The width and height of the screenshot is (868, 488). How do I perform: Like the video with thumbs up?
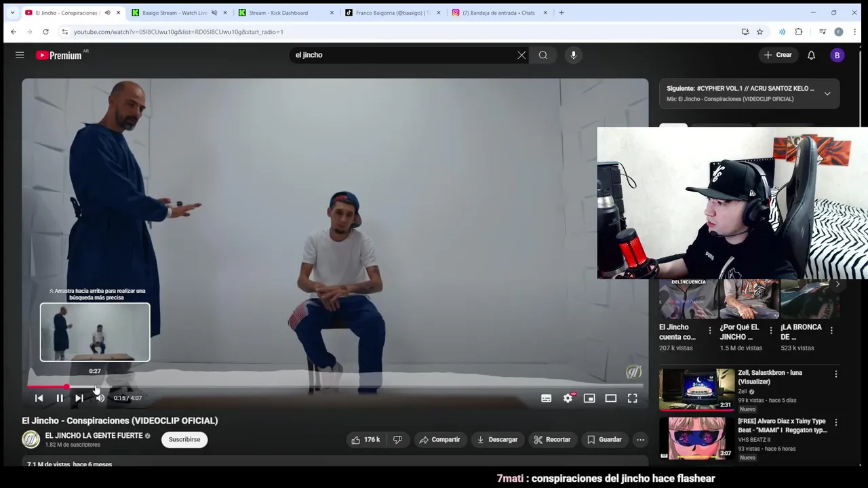coord(366,440)
